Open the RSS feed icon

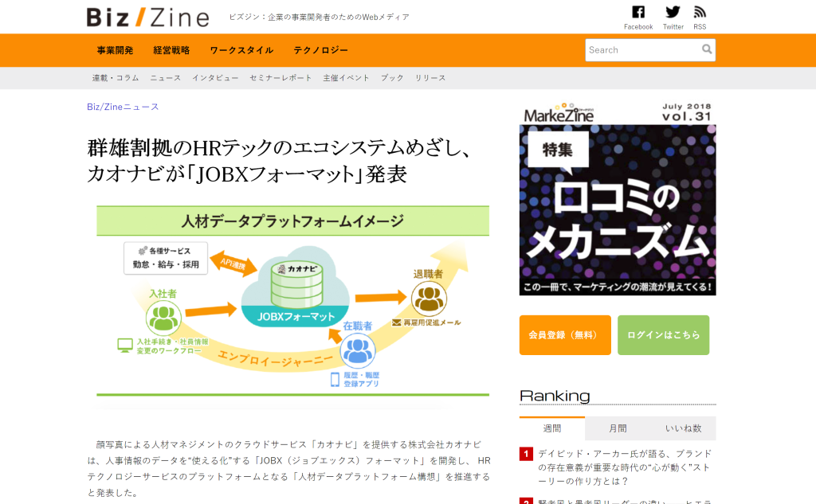(700, 12)
